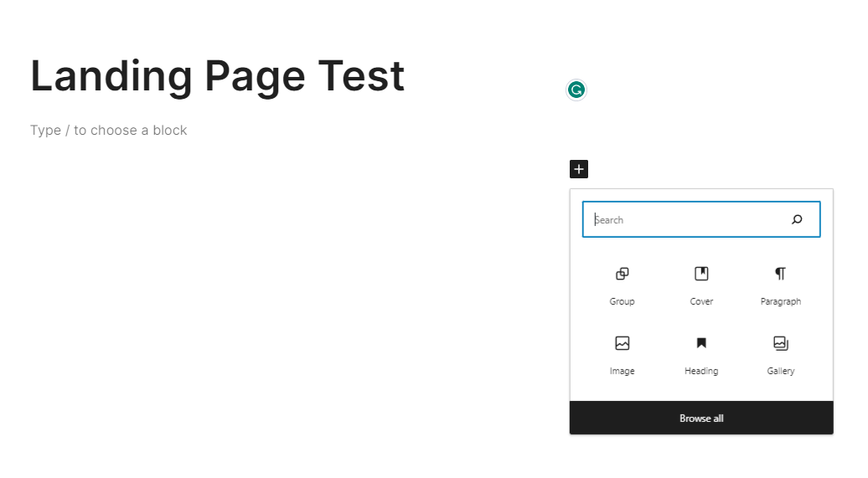Screen dimensions: 868x478
Task: Pick the "Gallery" text label
Action: tap(780, 371)
